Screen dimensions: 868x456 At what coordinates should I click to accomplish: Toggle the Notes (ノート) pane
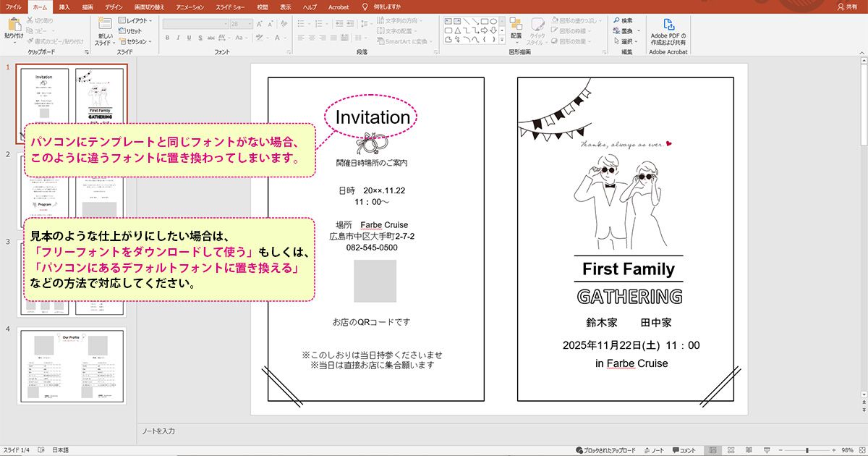653,450
